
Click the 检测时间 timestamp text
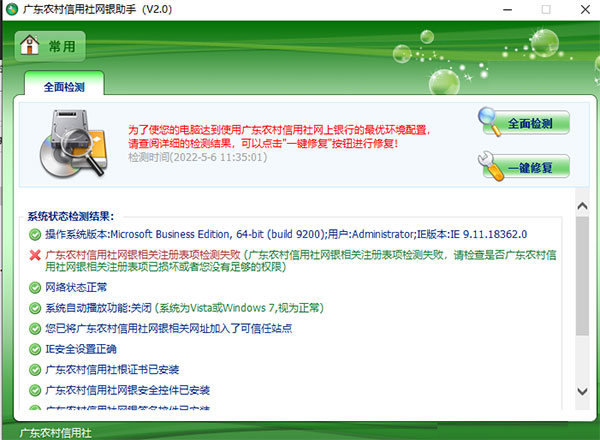(x=197, y=157)
